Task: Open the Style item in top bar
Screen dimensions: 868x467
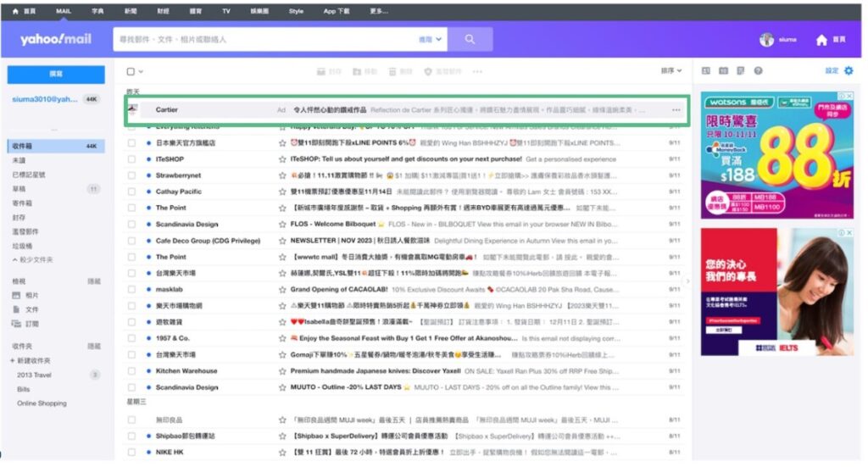Action: (x=296, y=11)
